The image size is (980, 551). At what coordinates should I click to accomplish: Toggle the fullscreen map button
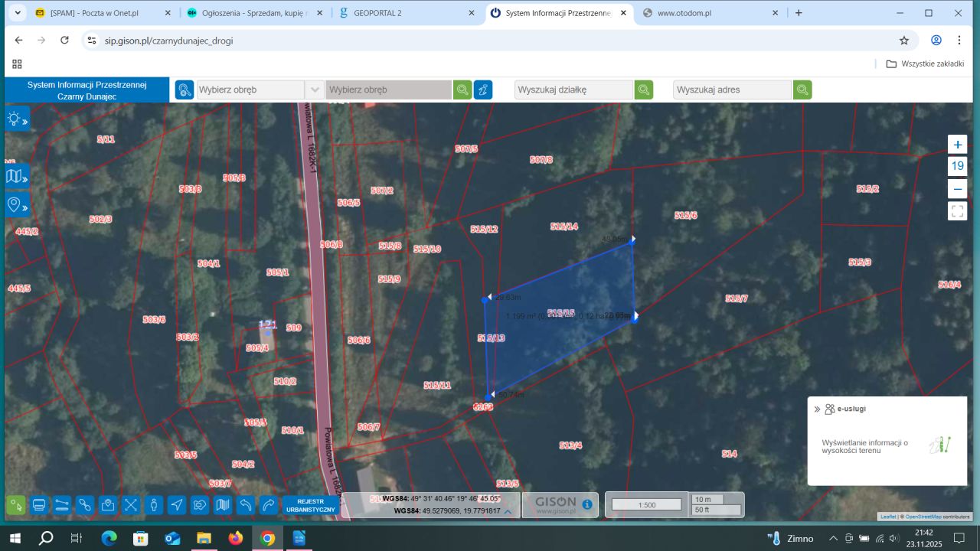pos(957,211)
